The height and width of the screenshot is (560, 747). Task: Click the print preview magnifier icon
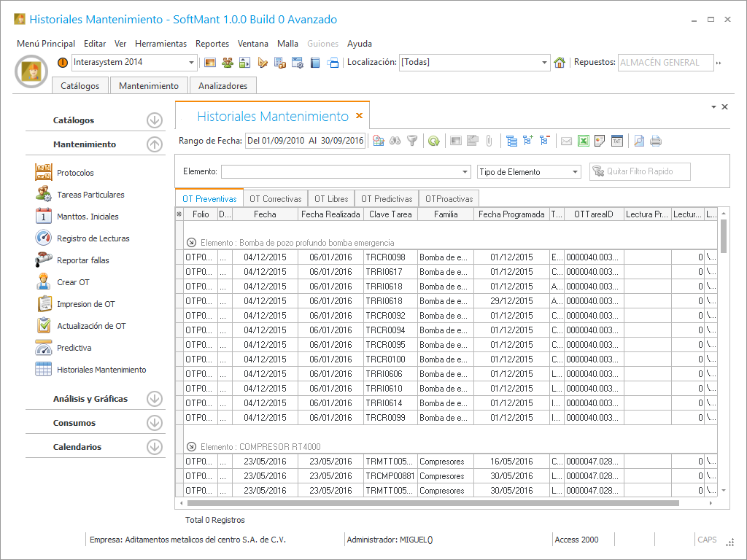click(x=638, y=141)
